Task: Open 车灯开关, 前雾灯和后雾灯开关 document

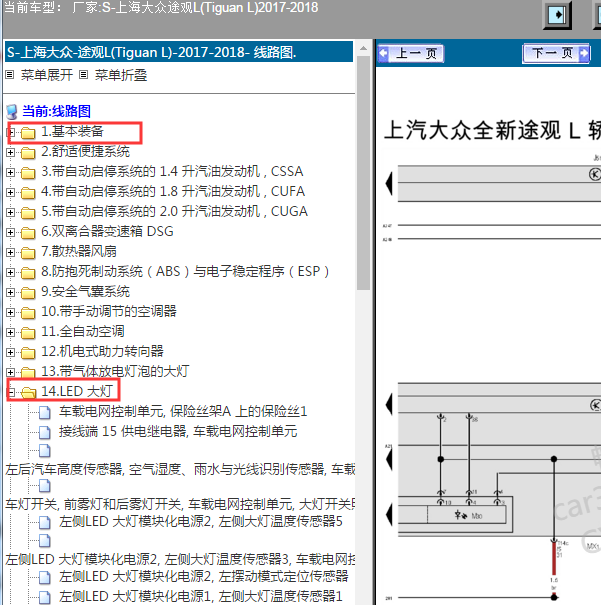Action: point(180,505)
